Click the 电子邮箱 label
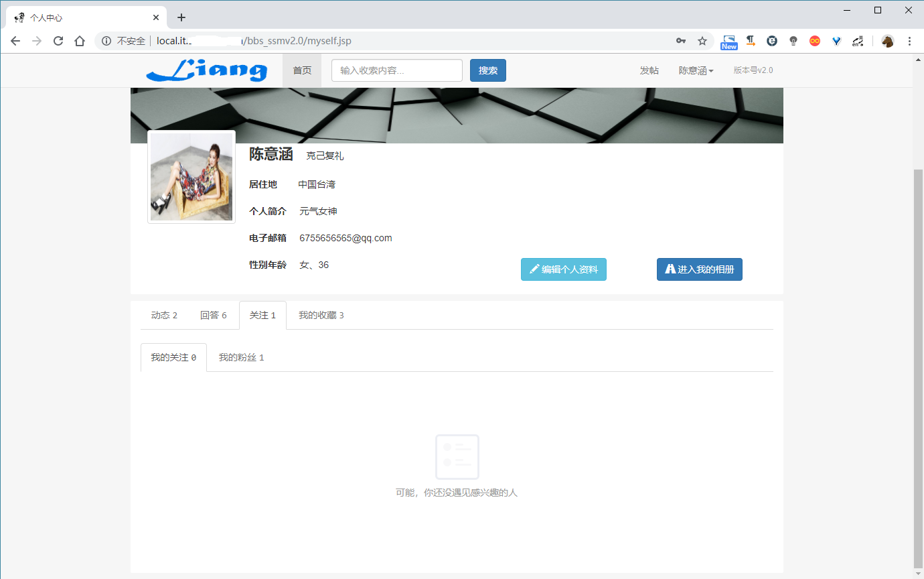The image size is (924, 579). tap(268, 238)
